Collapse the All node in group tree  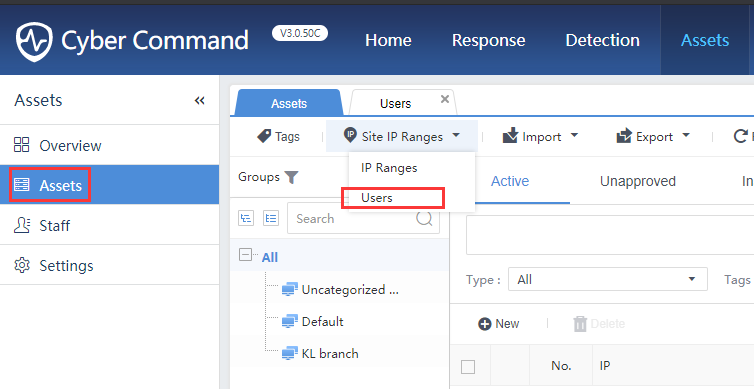(245, 255)
